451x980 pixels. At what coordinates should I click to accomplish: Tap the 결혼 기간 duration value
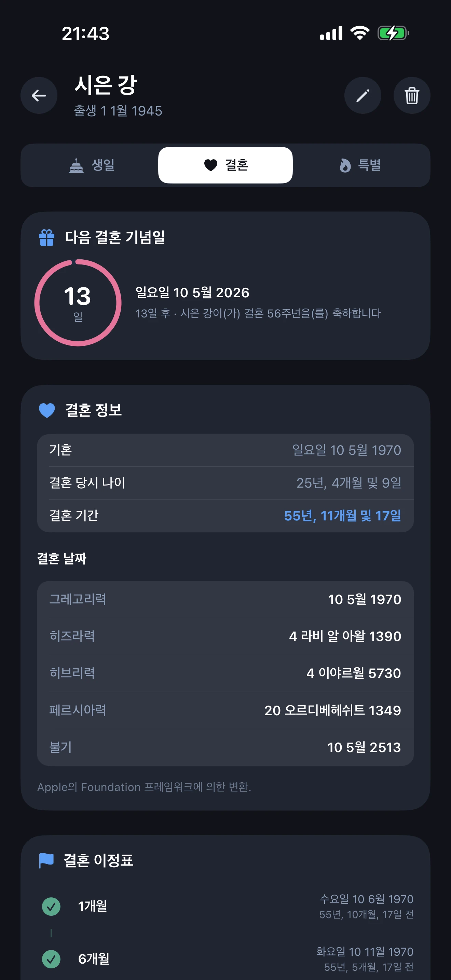click(x=342, y=516)
